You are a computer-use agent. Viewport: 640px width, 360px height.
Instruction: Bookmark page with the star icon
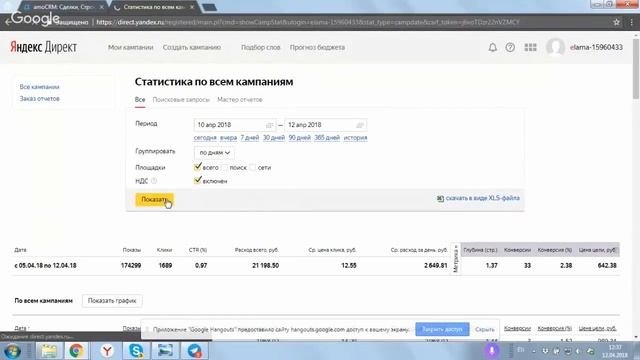coord(616,22)
